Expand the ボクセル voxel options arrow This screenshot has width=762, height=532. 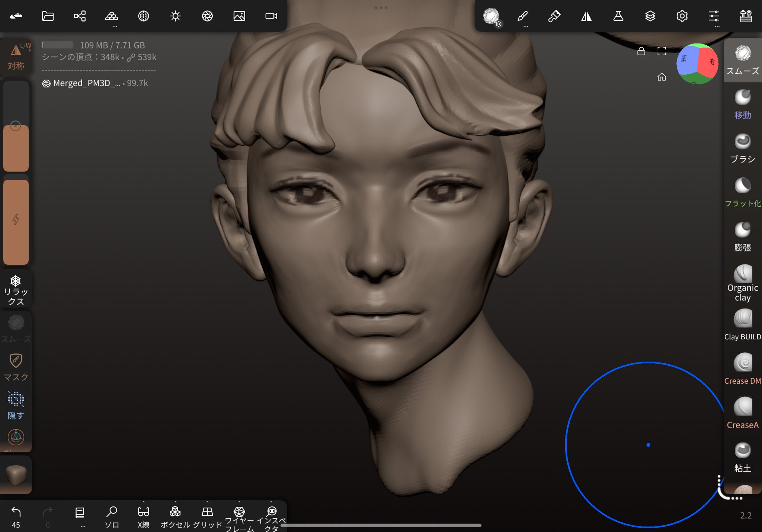point(175,502)
